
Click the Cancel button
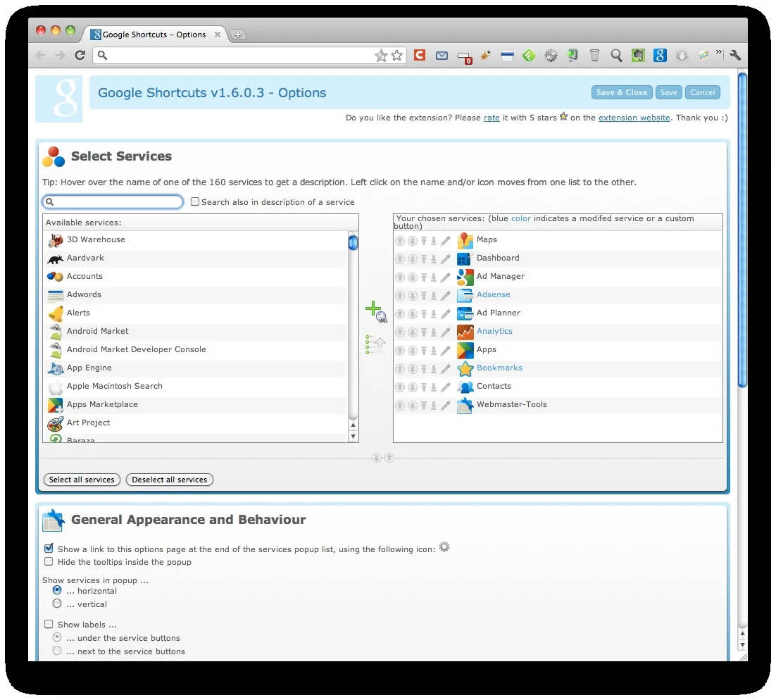tap(702, 92)
